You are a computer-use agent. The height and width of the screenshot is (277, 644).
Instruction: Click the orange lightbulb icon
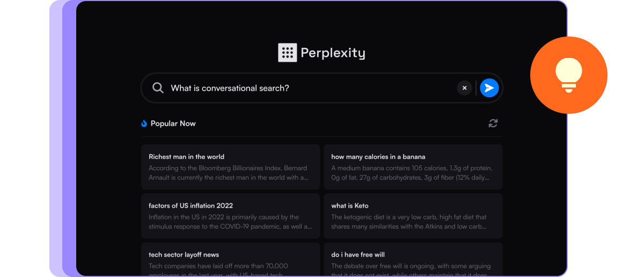[568, 75]
